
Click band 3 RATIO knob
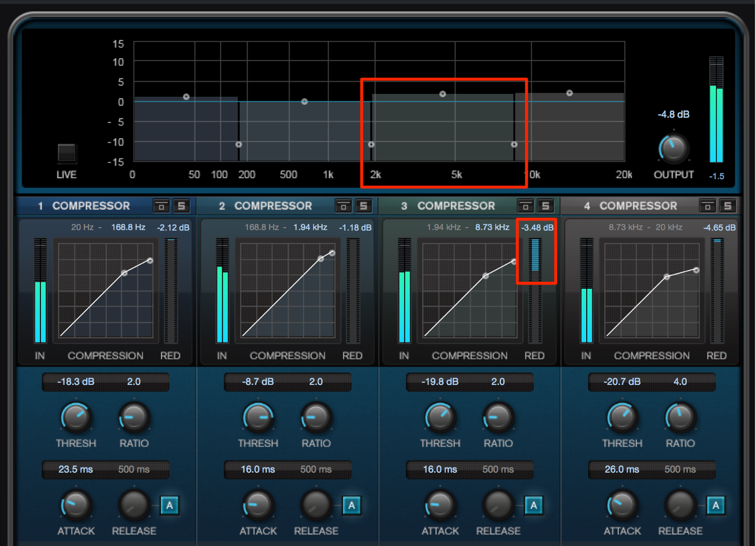pos(498,418)
